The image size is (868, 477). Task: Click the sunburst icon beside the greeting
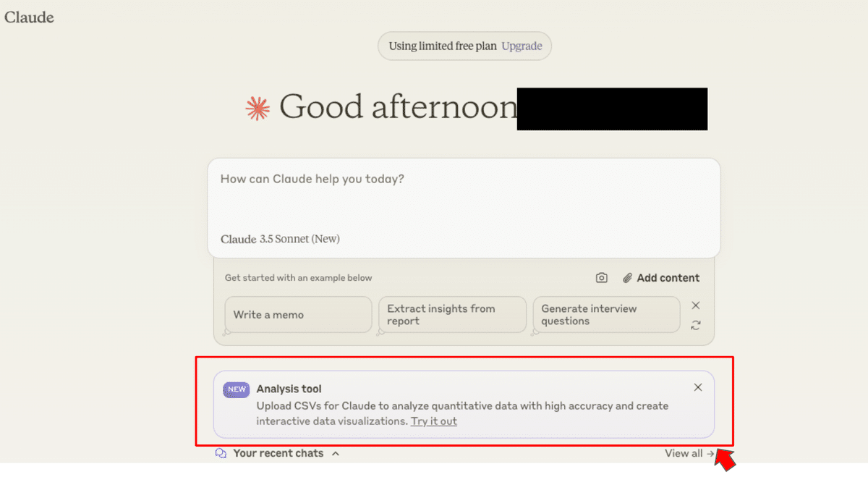(x=257, y=107)
